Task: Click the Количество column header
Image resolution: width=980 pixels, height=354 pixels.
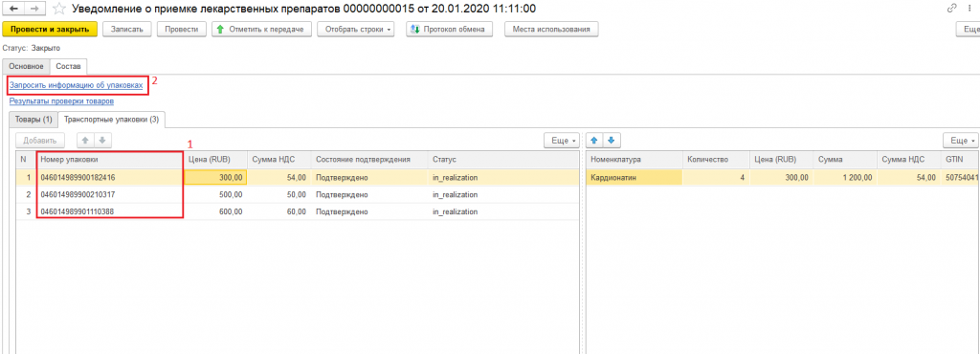Action: pyautogui.click(x=716, y=160)
